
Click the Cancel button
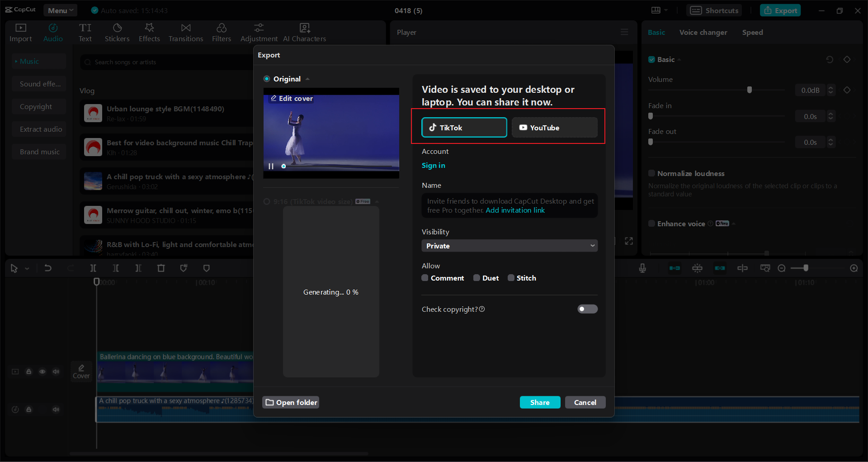(x=585, y=402)
